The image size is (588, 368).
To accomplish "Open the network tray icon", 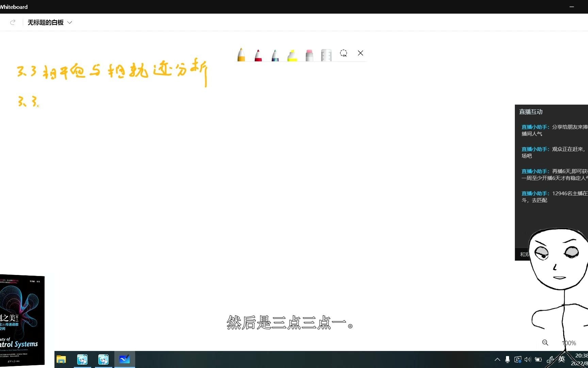I will click(x=518, y=359).
